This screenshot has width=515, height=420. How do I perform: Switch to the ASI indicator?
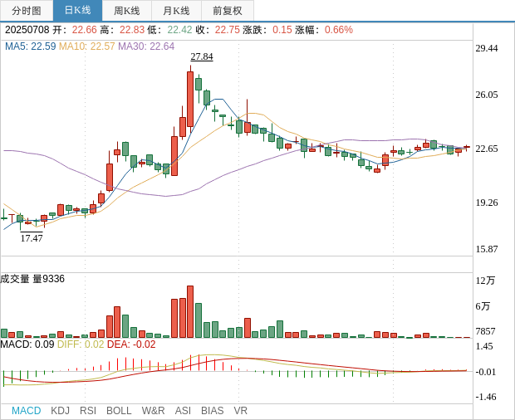tap(183, 411)
